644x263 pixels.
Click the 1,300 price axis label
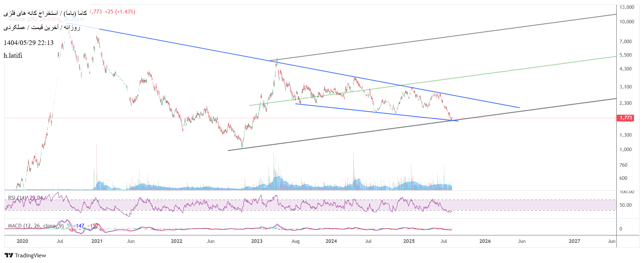[626, 135]
